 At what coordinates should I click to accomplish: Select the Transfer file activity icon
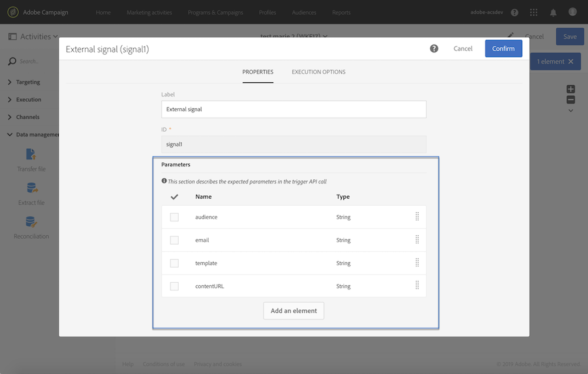click(31, 154)
